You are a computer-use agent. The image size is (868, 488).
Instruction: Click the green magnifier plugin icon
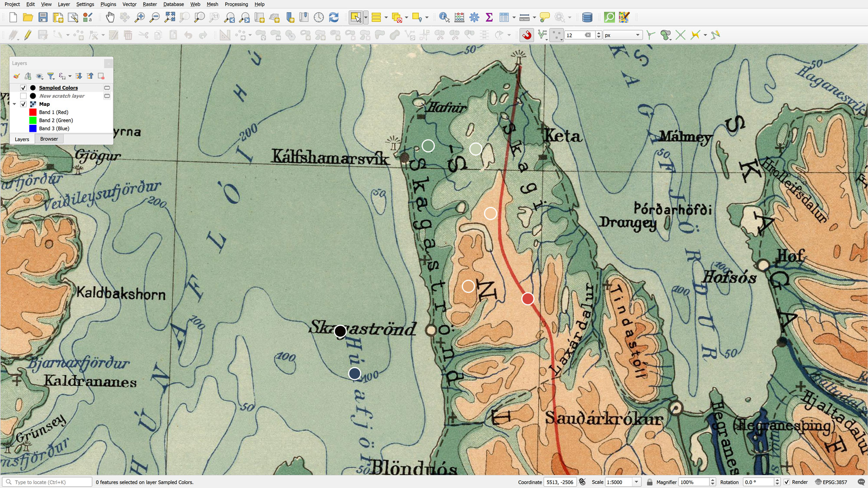pos(609,17)
